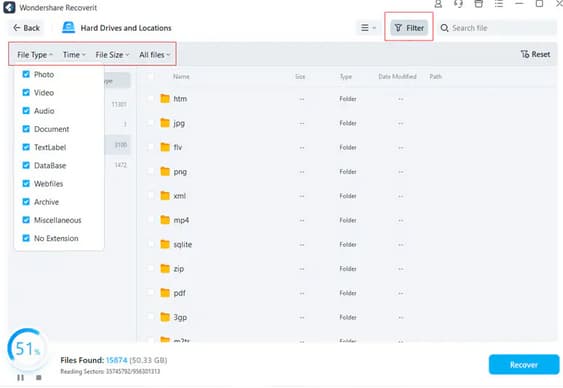Image resolution: width=563 pixels, height=388 pixels.
Task: Toggle the Video checkbox
Action: 26,93
